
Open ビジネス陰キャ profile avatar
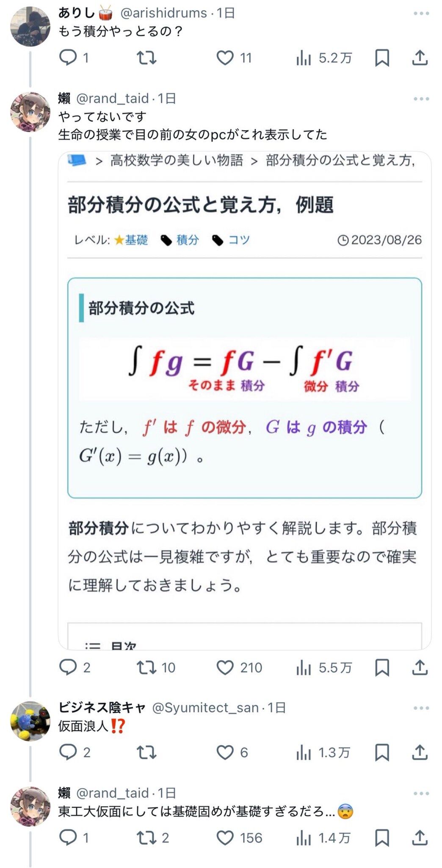point(30,721)
